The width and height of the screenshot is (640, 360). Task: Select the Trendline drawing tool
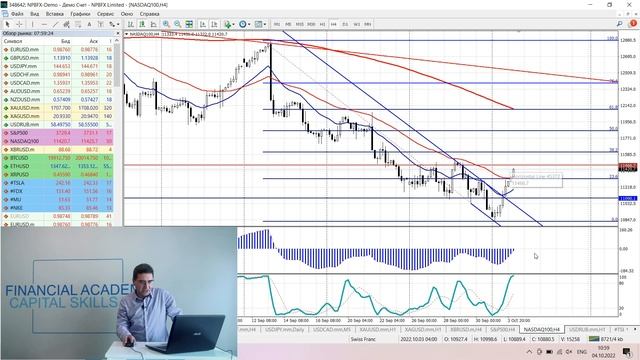coord(55,24)
